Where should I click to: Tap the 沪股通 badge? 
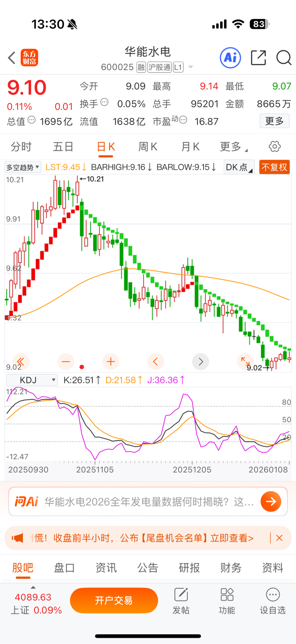point(159,67)
